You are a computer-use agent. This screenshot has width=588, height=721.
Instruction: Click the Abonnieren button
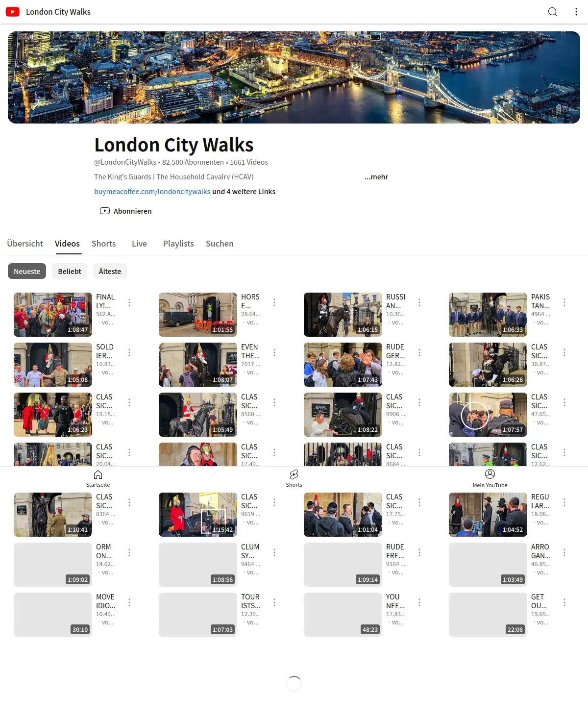(x=126, y=211)
